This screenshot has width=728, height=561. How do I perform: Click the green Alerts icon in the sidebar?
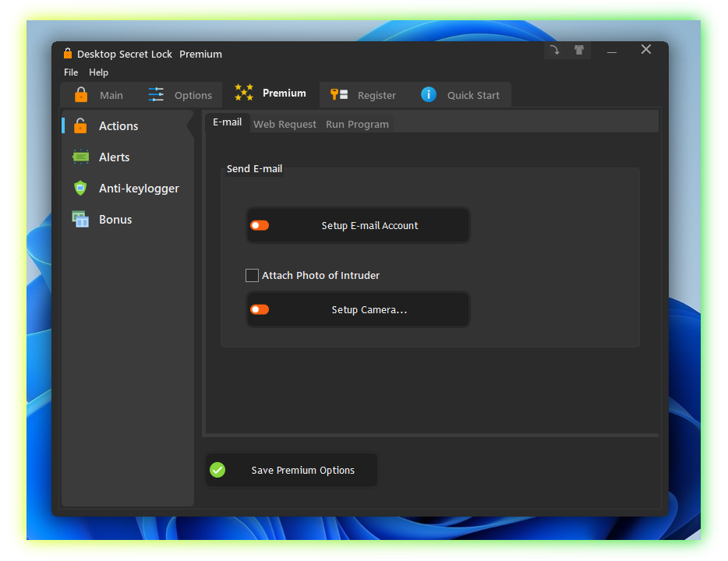[x=80, y=157]
